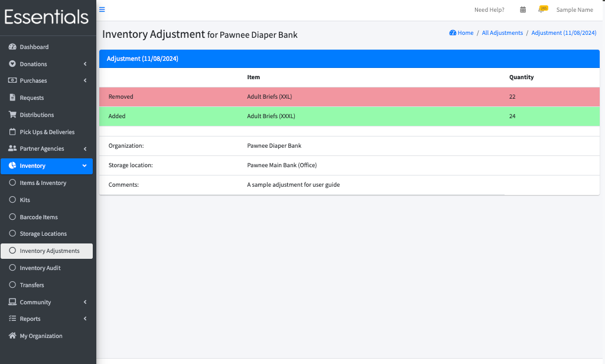Open My Organization page
605x364 pixels.
pyautogui.click(x=47, y=336)
